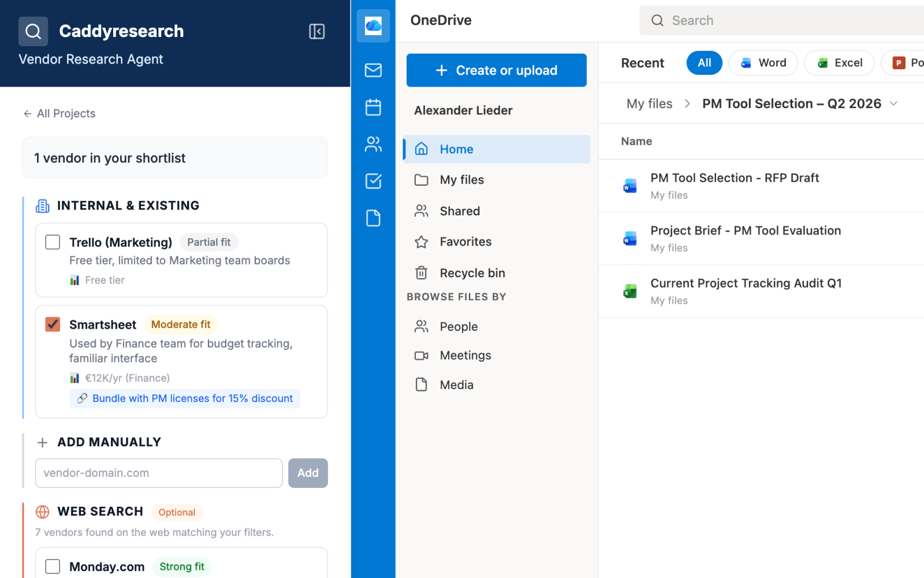This screenshot has width=924, height=578.
Task: Filter recent files by Word
Action: [x=763, y=63]
